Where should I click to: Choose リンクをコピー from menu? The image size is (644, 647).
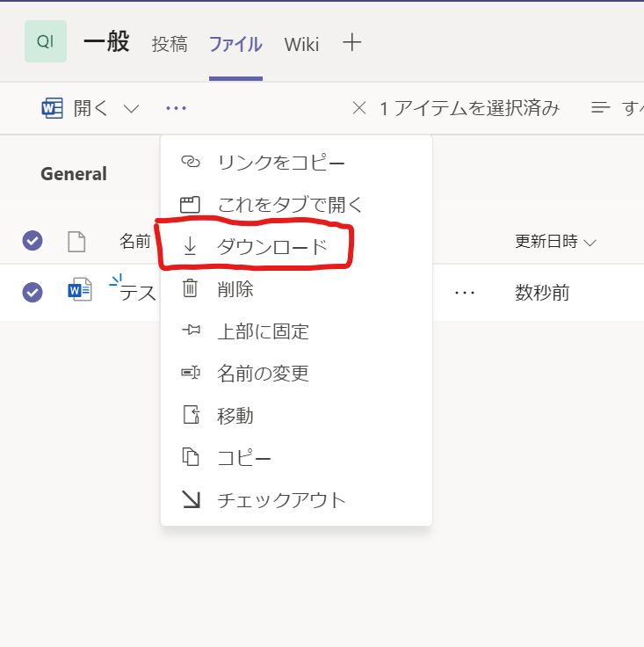coord(296,162)
